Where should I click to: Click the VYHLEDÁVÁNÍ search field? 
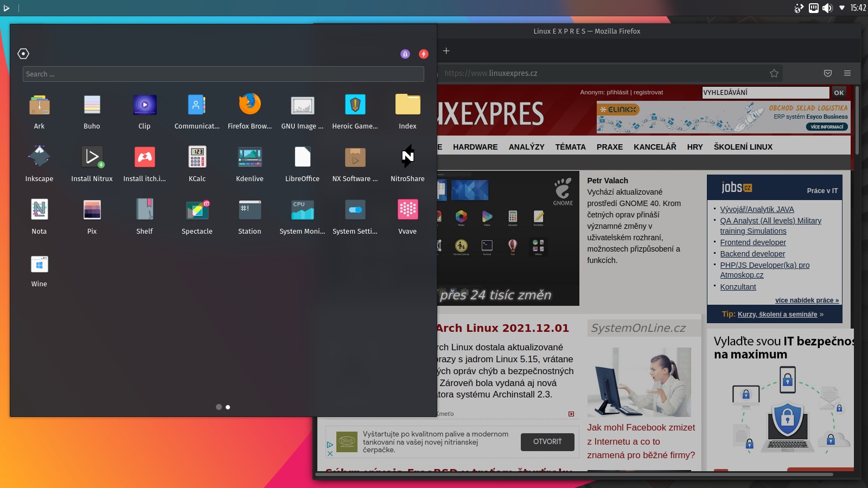tap(765, 93)
